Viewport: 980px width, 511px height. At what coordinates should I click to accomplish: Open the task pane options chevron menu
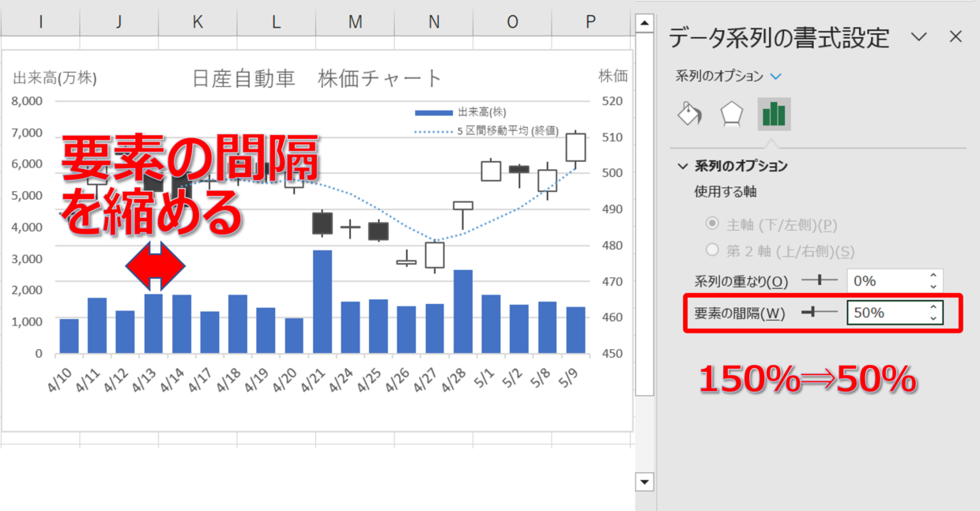[918, 36]
